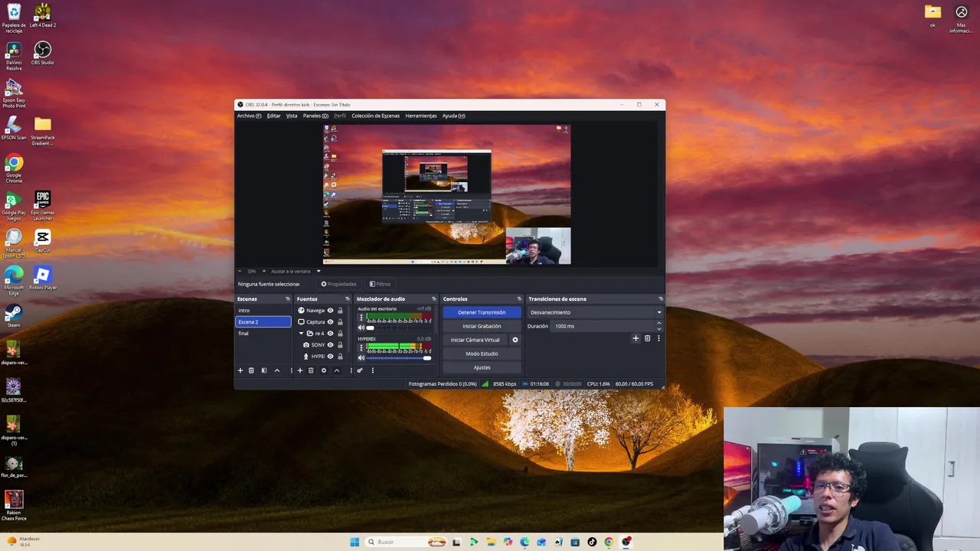Pop out the Escenas dock panel
980x551 pixels.
288,299
